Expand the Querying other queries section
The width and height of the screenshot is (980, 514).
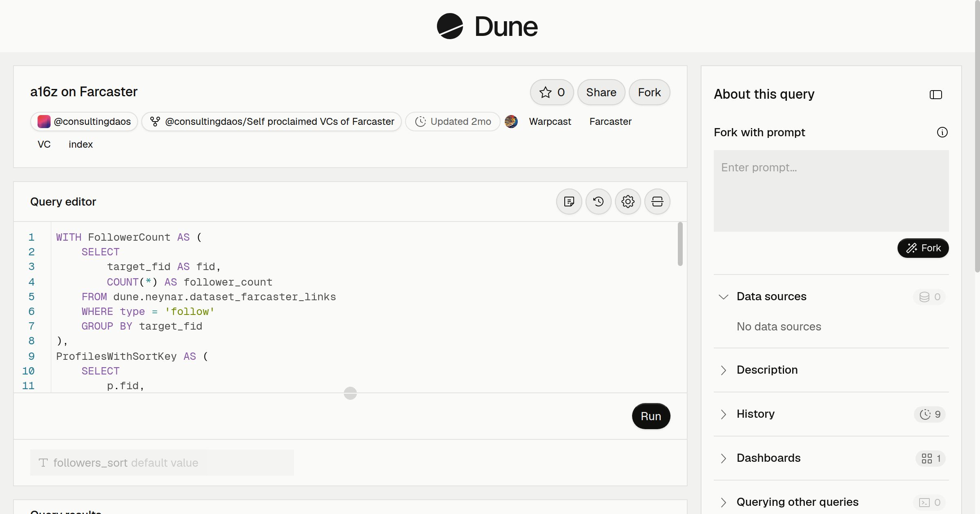point(831,502)
